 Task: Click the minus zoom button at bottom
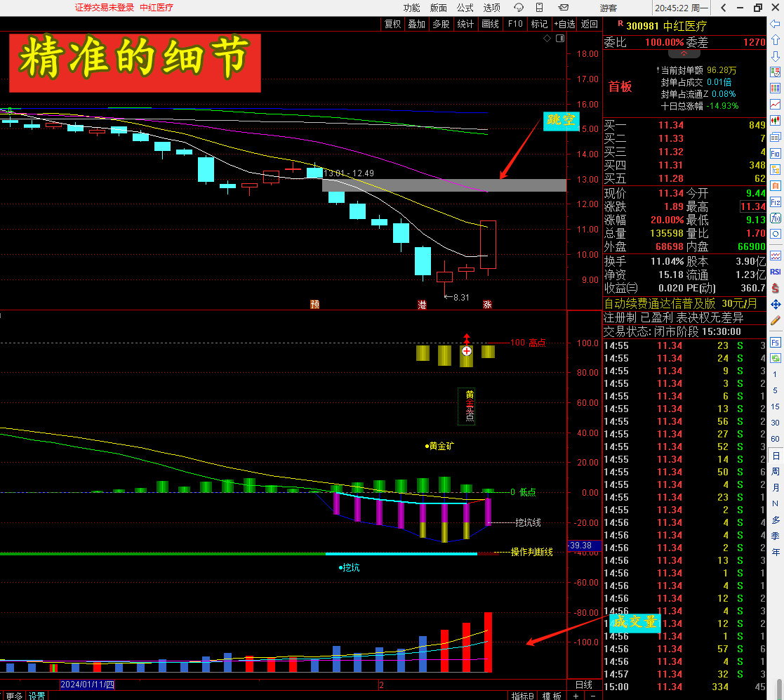[x=593, y=696]
